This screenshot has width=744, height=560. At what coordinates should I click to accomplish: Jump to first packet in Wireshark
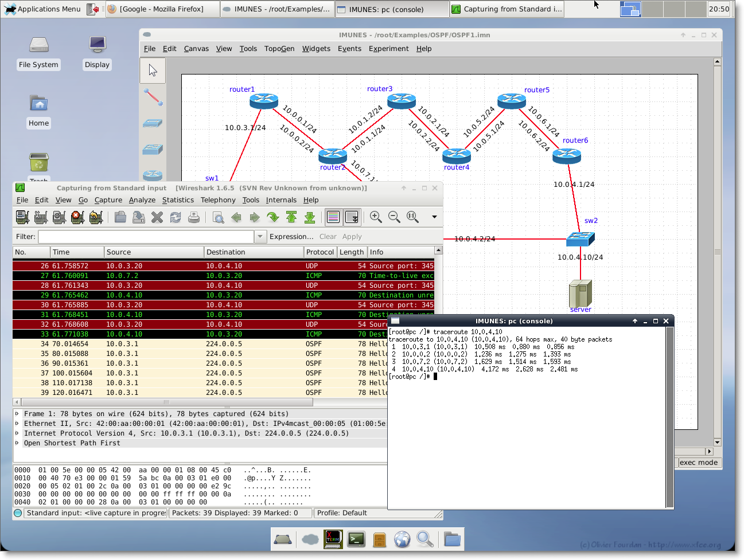291,217
